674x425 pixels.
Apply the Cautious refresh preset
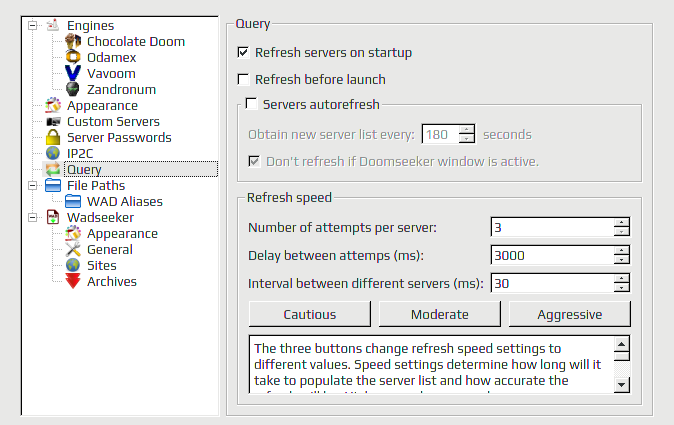click(309, 314)
